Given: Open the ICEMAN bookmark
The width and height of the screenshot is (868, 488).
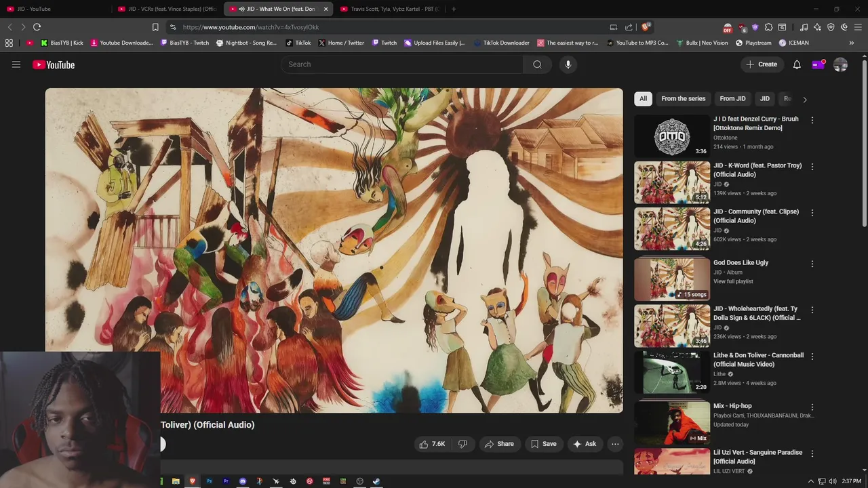Looking at the screenshot, I should coord(794,43).
